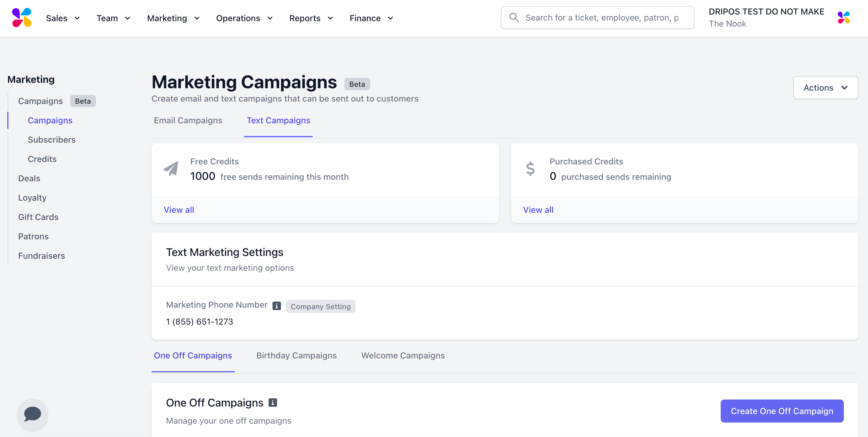Click the info icon beside One Off Campaigns heading
868x437 pixels.
point(272,403)
